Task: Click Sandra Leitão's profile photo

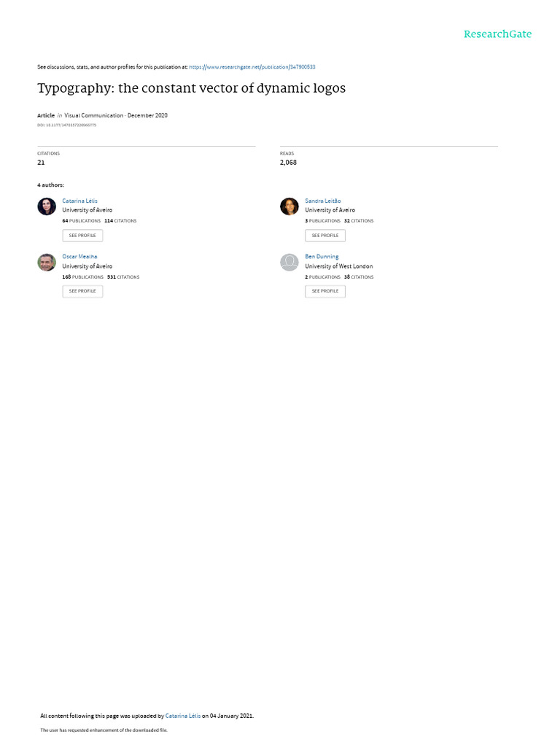Action: click(x=289, y=206)
